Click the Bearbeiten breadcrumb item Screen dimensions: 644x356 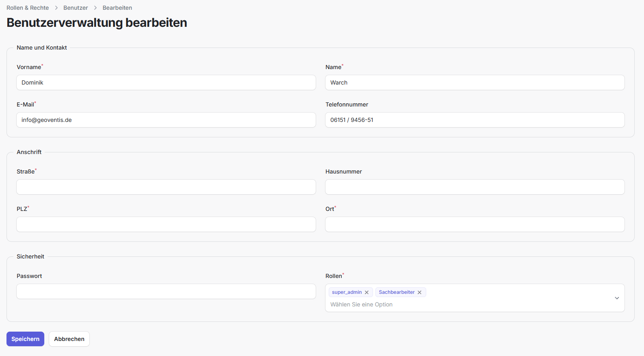pos(117,8)
